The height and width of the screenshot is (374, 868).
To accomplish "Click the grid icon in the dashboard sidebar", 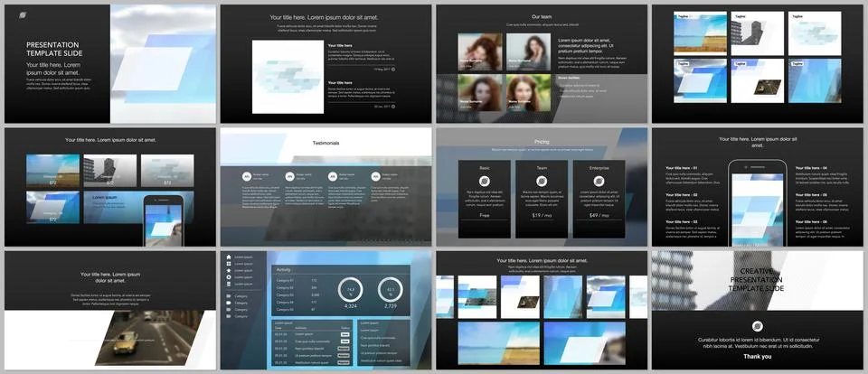I will point(229,264).
